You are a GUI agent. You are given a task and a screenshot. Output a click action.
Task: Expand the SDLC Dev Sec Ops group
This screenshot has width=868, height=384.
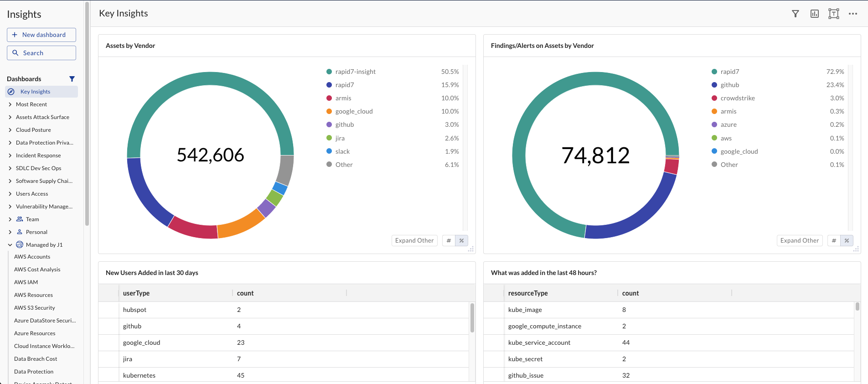click(x=10, y=168)
